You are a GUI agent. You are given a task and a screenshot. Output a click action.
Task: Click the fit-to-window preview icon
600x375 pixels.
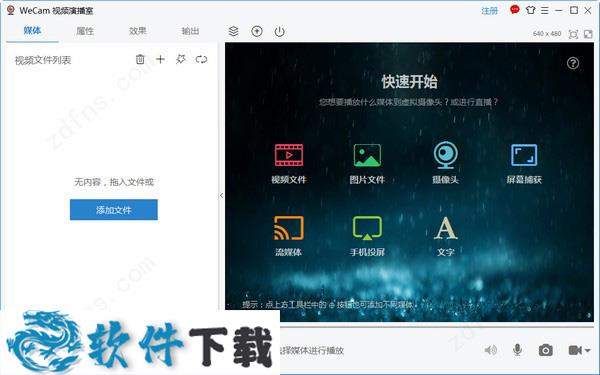click(573, 34)
